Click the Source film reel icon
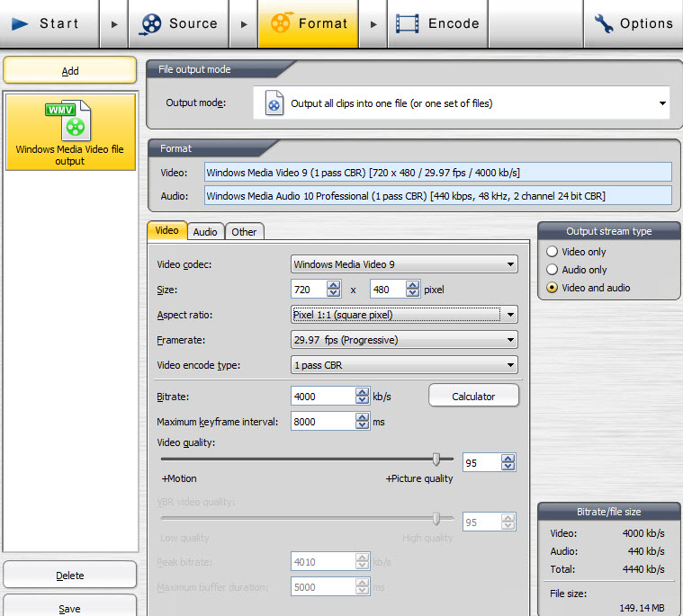The height and width of the screenshot is (616, 683). pos(150,23)
